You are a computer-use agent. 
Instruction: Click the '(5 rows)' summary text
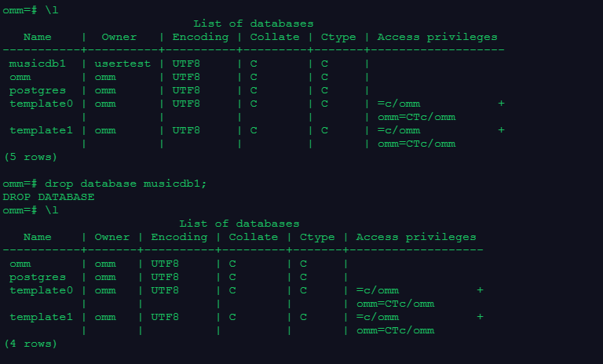(x=31, y=157)
